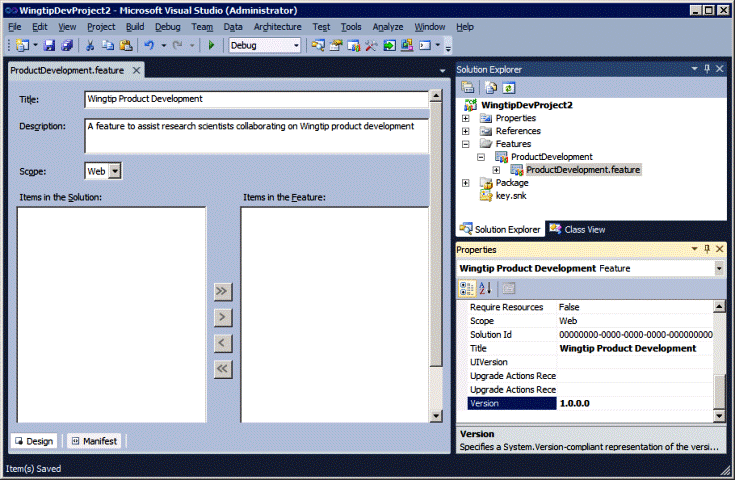Switch to the Class View tab

coord(578,229)
